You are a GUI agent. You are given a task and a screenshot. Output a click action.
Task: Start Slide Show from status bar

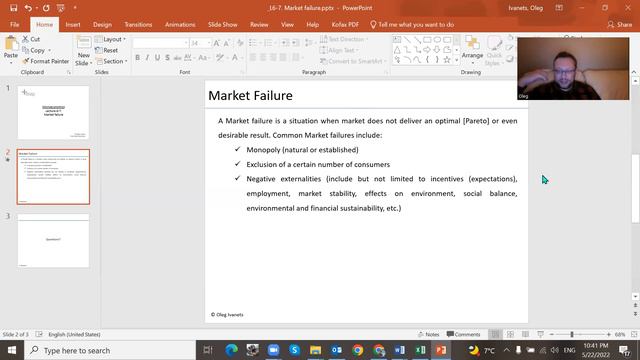pyautogui.click(x=540, y=334)
